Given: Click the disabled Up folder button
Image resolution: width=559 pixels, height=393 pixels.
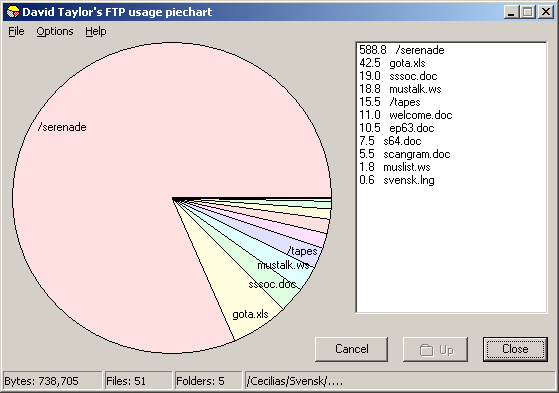Looking at the screenshot, I should (x=435, y=349).
